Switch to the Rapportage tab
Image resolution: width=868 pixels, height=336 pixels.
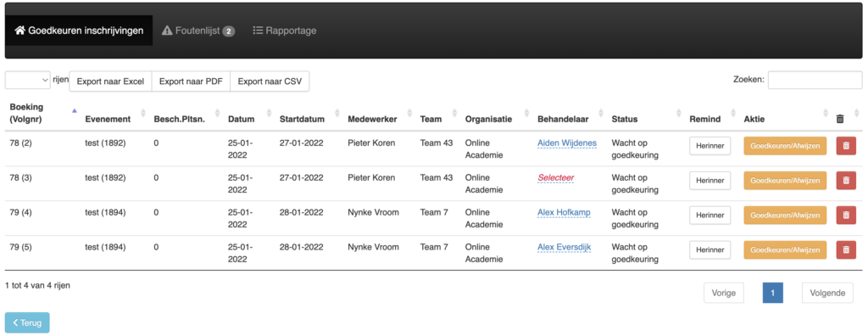285,31
